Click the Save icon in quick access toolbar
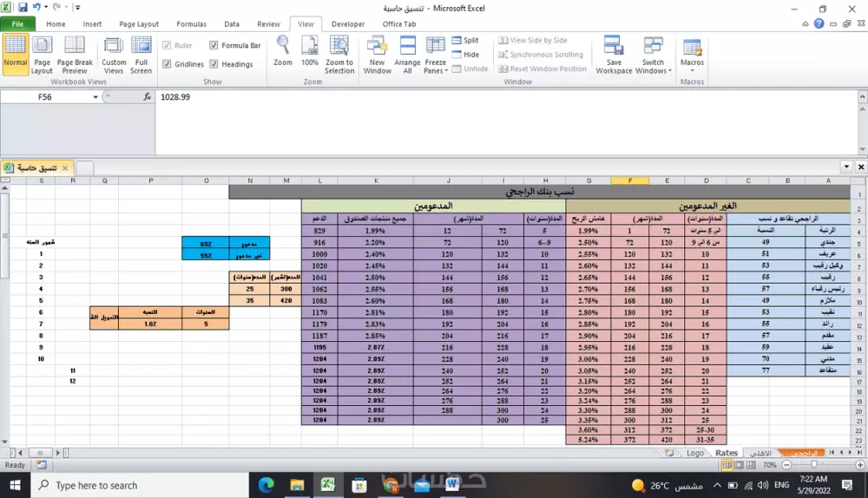The width and height of the screenshot is (868, 498). pos(23,8)
